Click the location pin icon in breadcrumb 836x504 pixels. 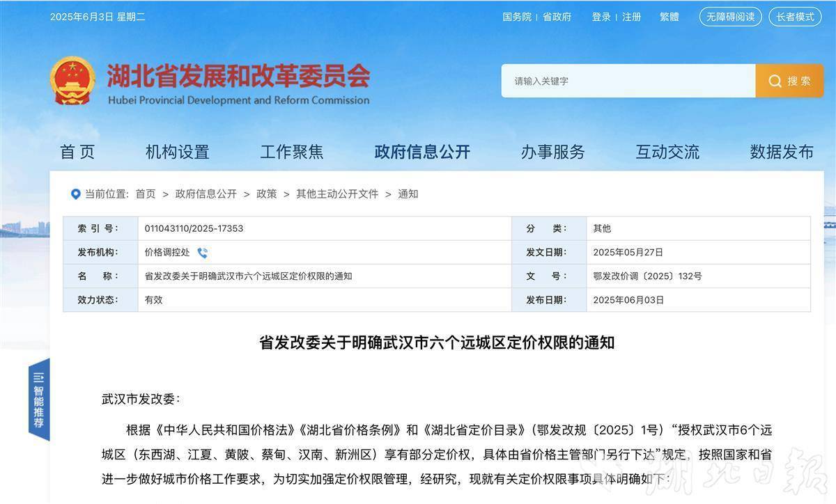point(75,194)
